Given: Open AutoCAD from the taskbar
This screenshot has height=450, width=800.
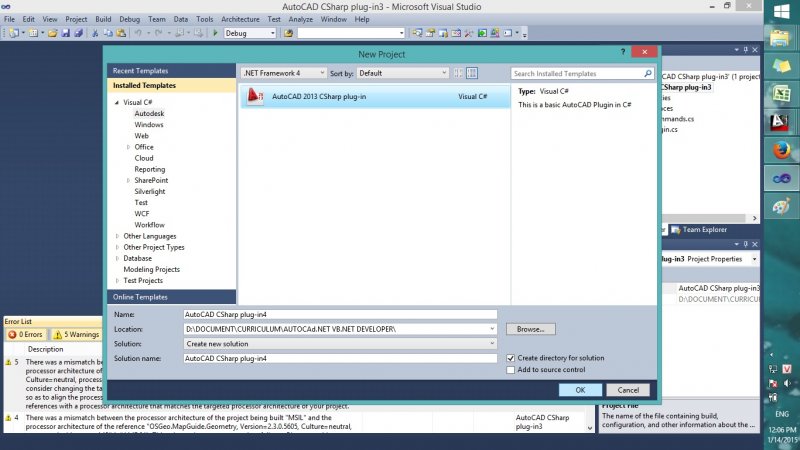Looking at the screenshot, I should (x=780, y=121).
